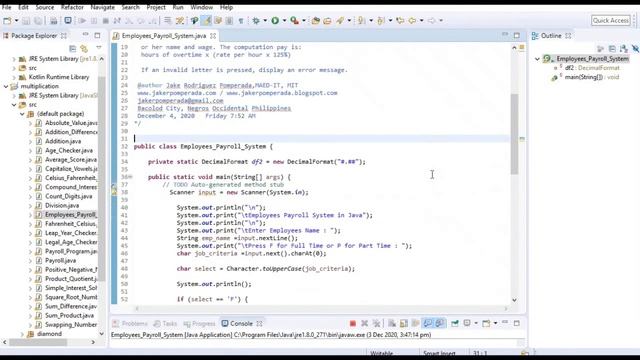
Task: Open the Package Explorer view menu arrow
Action: tap(99, 48)
